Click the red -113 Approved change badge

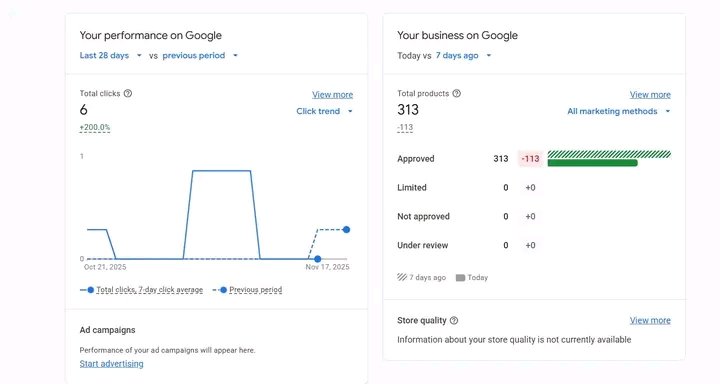click(x=530, y=159)
